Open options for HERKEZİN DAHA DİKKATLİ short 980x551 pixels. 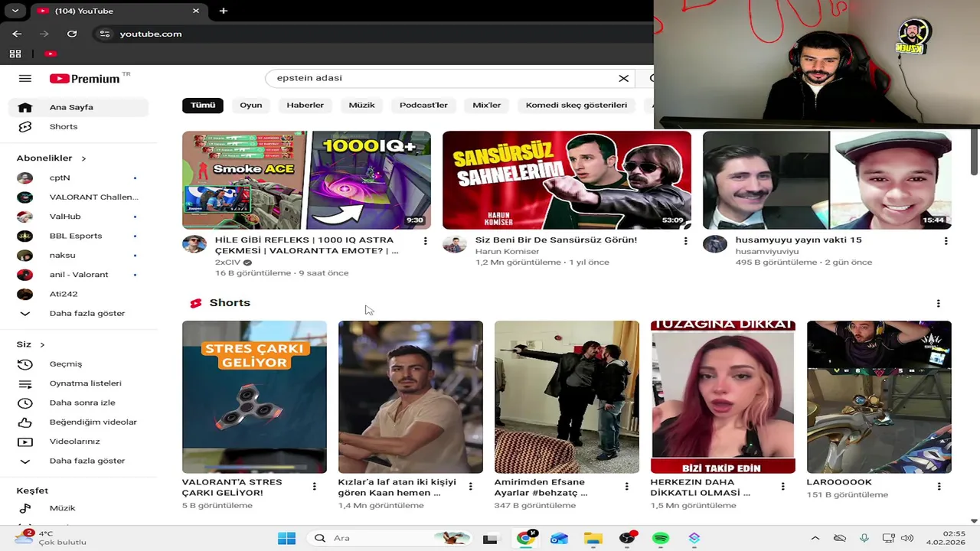pos(782,487)
